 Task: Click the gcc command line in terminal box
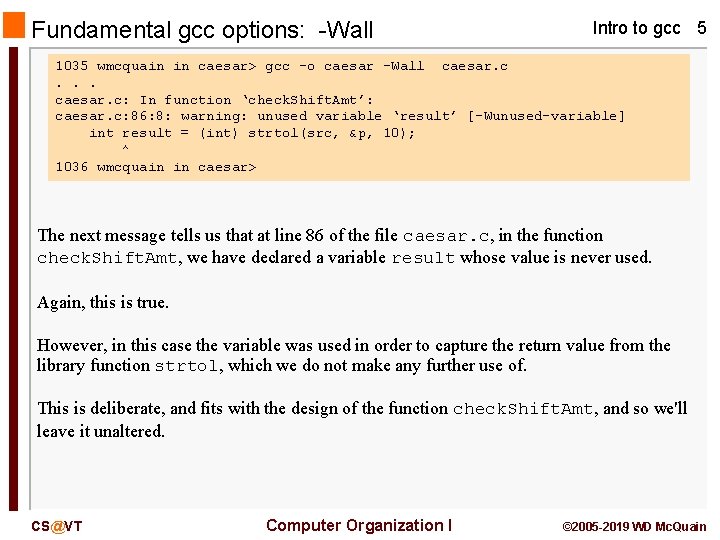pos(281,66)
